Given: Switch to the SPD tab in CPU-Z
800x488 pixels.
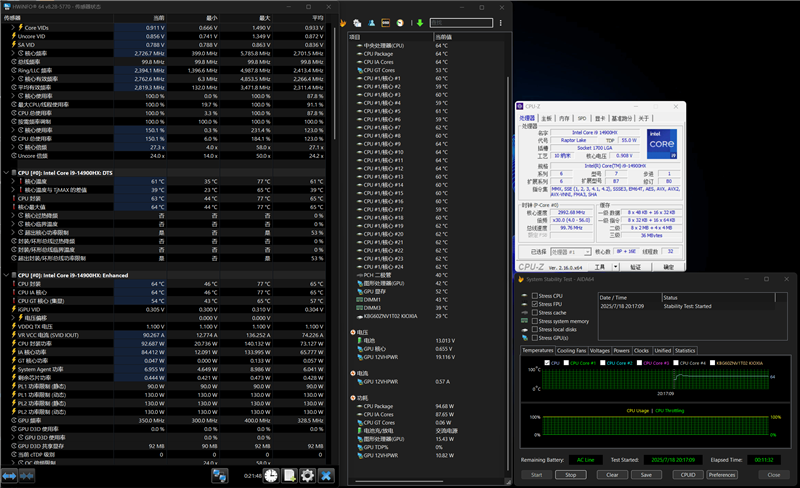Looking at the screenshot, I should [x=582, y=118].
